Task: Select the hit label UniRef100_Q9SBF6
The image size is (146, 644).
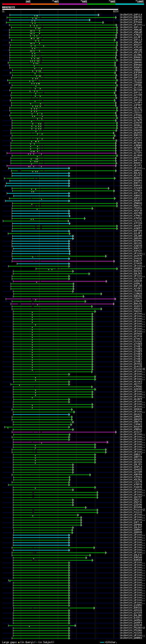Action: [x=131, y=268]
